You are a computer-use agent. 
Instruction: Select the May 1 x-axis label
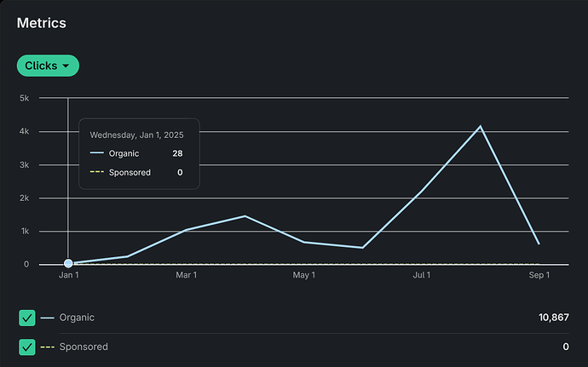303,275
